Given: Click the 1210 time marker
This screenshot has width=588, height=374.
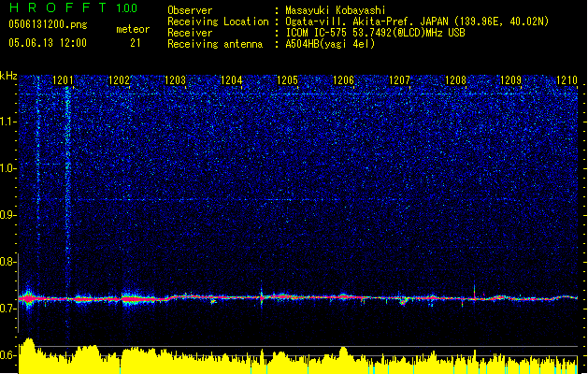Looking at the screenshot, I should pyautogui.click(x=567, y=80).
